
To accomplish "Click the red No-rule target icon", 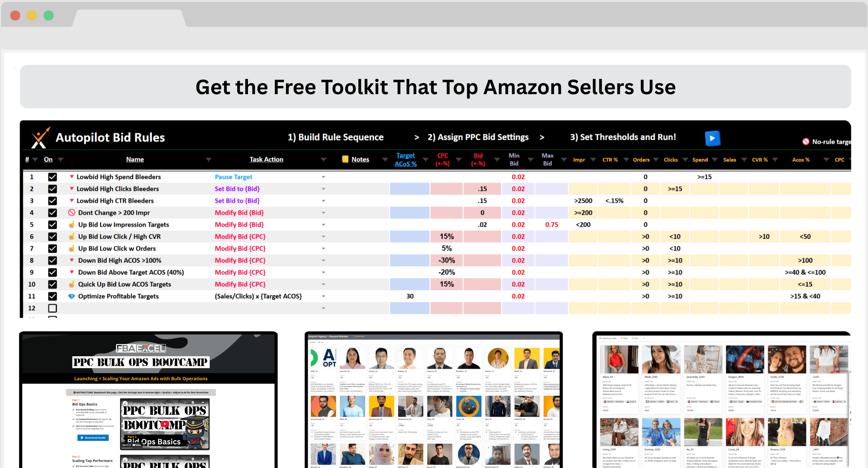I will coord(806,142).
